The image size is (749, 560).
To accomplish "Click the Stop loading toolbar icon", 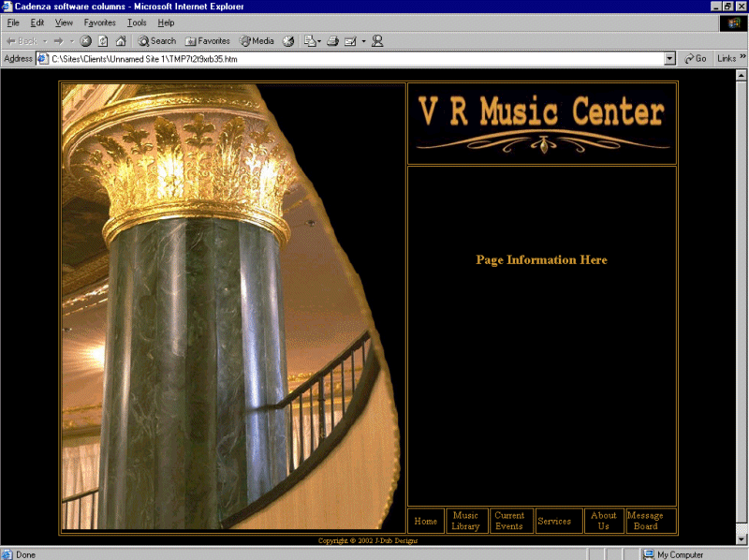I will pyautogui.click(x=86, y=41).
